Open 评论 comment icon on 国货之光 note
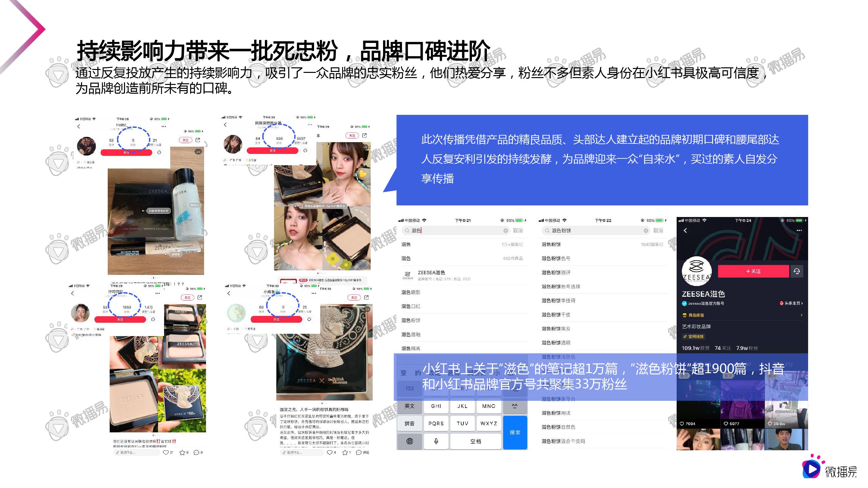 (359, 453)
